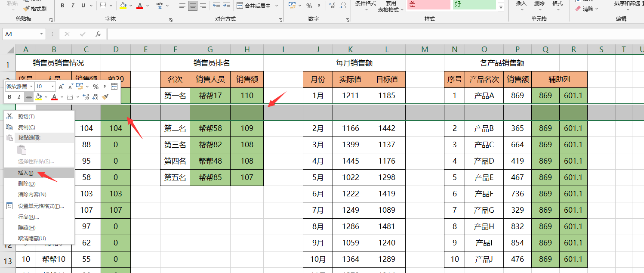Toggle bold formatting on mini toolbar

click(x=9, y=97)
